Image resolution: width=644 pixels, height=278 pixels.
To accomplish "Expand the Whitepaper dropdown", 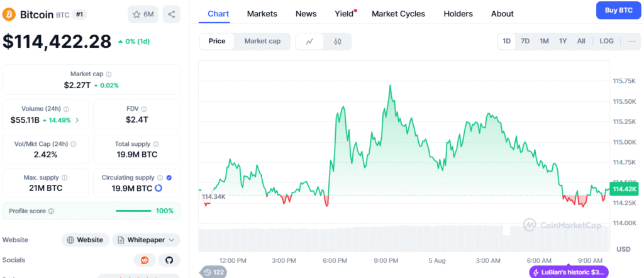I will tap(146, 240).
